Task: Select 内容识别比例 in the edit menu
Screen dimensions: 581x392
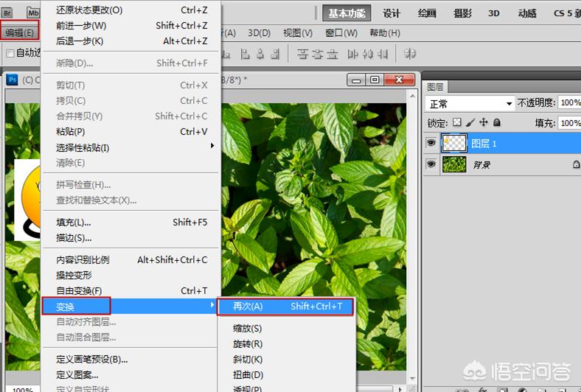Action: [x=131, y=260]
